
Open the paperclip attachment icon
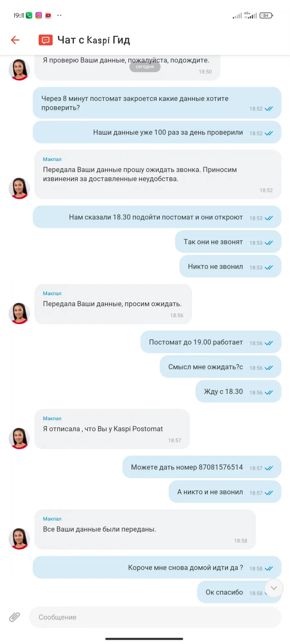coord(15,617)
